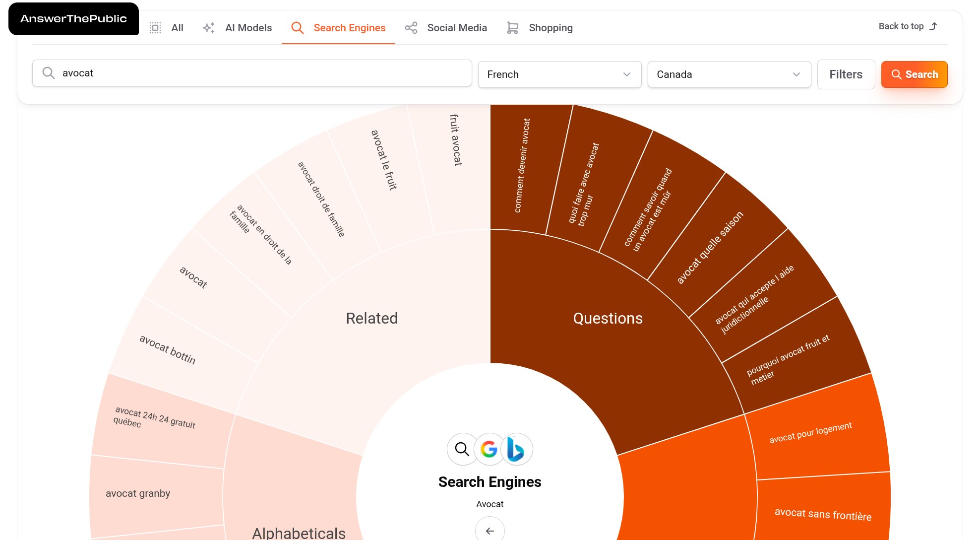Open the French language dropdown
980x540 pixels.
click(559, 74)
